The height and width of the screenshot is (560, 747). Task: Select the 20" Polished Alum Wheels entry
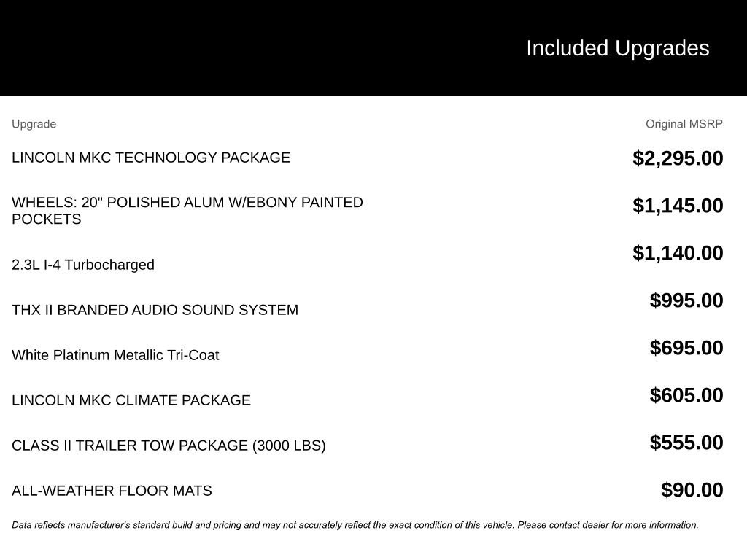click(187, 211)
